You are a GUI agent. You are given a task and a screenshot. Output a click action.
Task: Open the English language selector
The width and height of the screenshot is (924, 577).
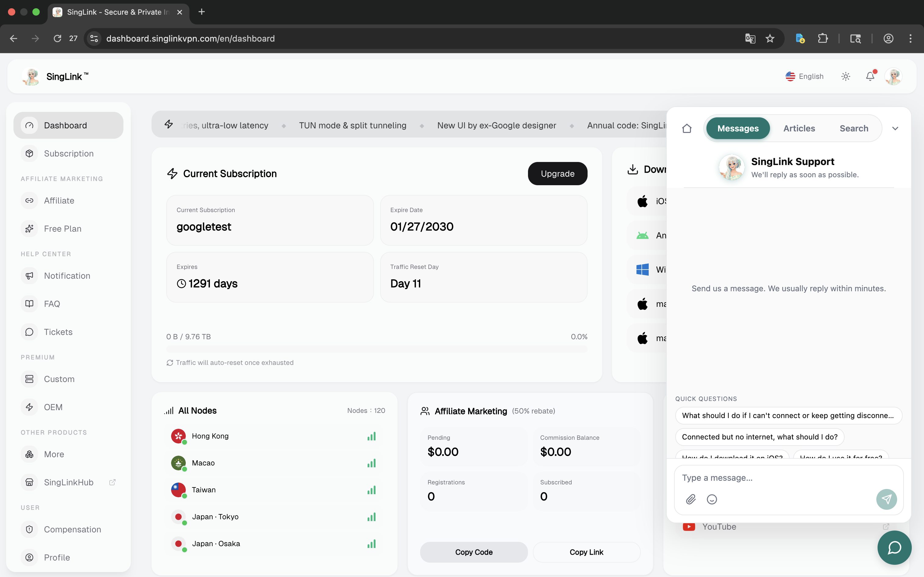pyautogui.click(x=804, y=76)
